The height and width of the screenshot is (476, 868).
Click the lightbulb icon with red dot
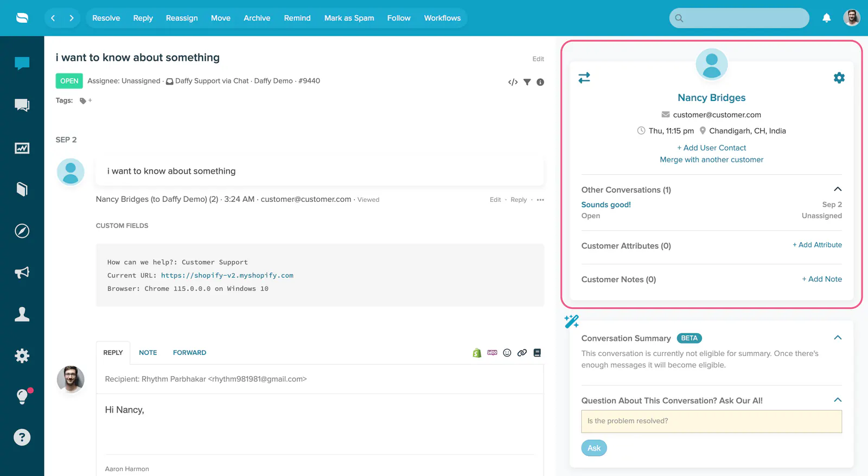coord(23,396)
